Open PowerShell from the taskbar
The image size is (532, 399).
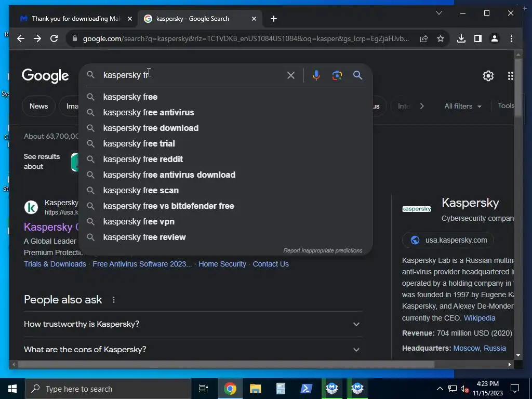coord(307,389)
